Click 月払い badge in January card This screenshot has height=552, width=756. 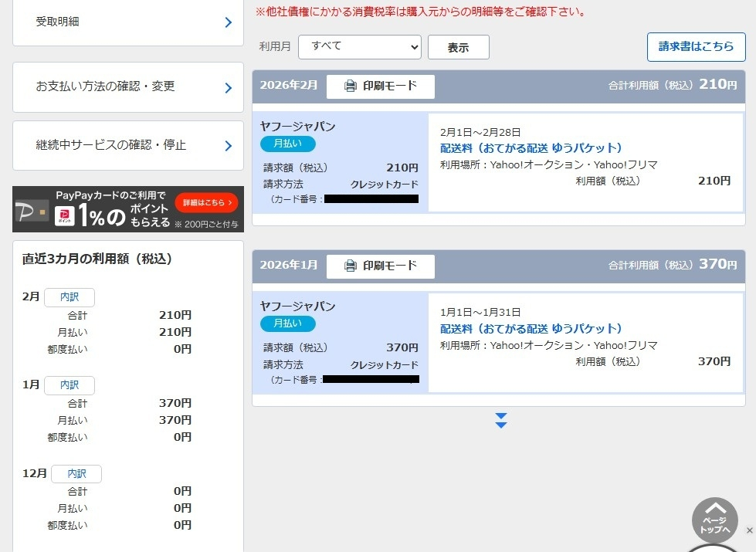(x=288, y=323)
